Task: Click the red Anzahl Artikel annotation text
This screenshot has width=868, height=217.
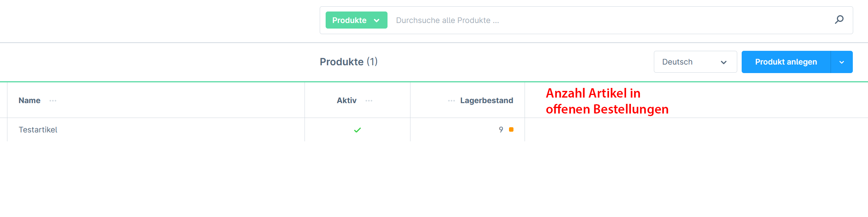Action: (607, 101)
